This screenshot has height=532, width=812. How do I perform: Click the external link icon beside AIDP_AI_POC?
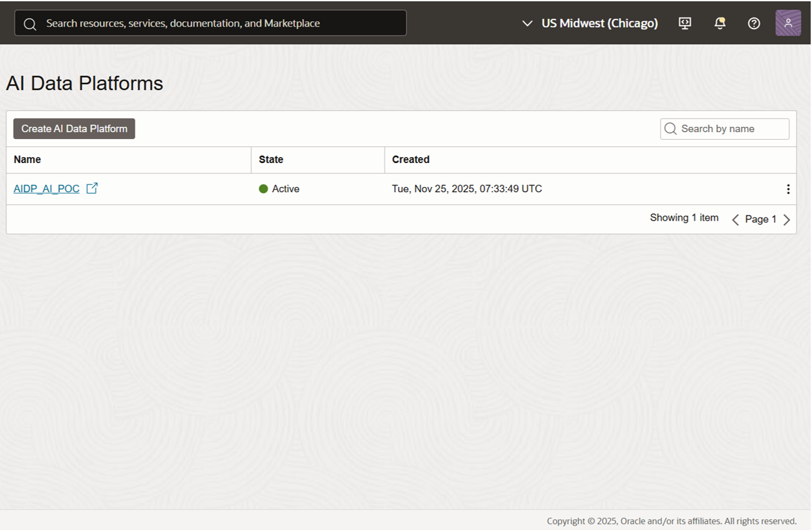(92, 188)
